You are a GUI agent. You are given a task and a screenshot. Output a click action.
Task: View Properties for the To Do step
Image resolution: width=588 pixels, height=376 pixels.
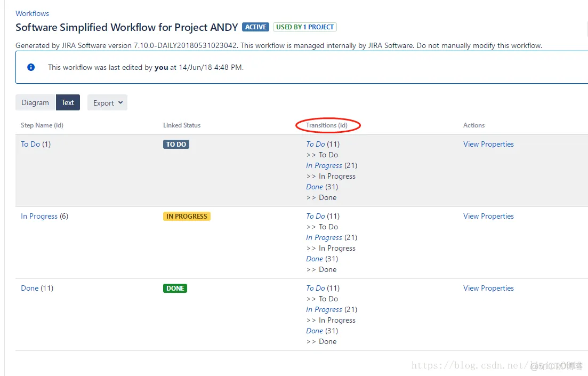coord(488,144)
